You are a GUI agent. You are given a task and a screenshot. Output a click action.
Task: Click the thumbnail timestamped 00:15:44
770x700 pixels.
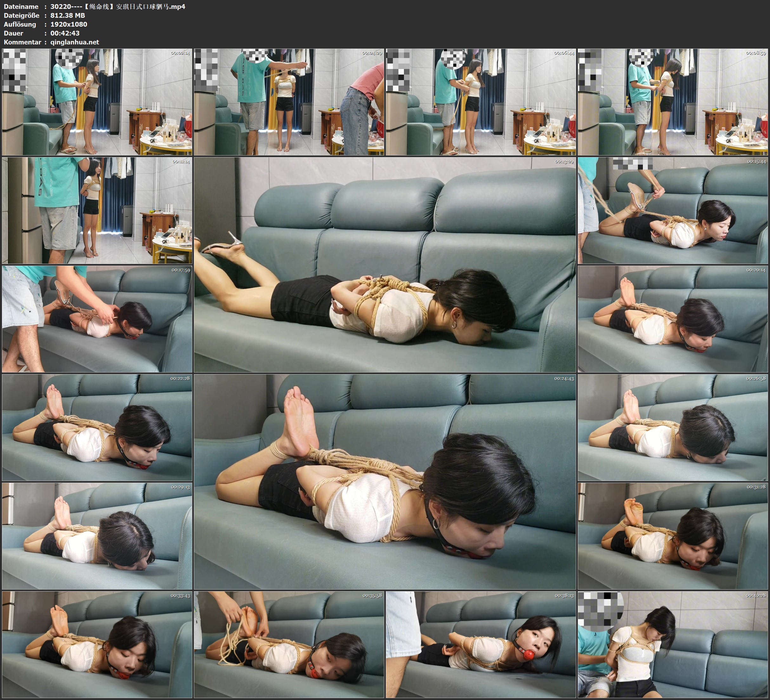(x=673, y=210)
